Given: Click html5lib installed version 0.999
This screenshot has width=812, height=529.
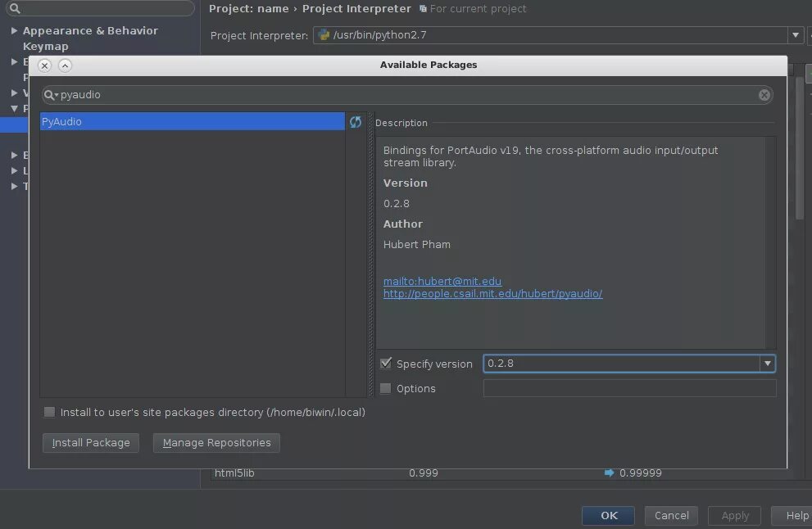Looking at the screenshot, I should (423, 473).
